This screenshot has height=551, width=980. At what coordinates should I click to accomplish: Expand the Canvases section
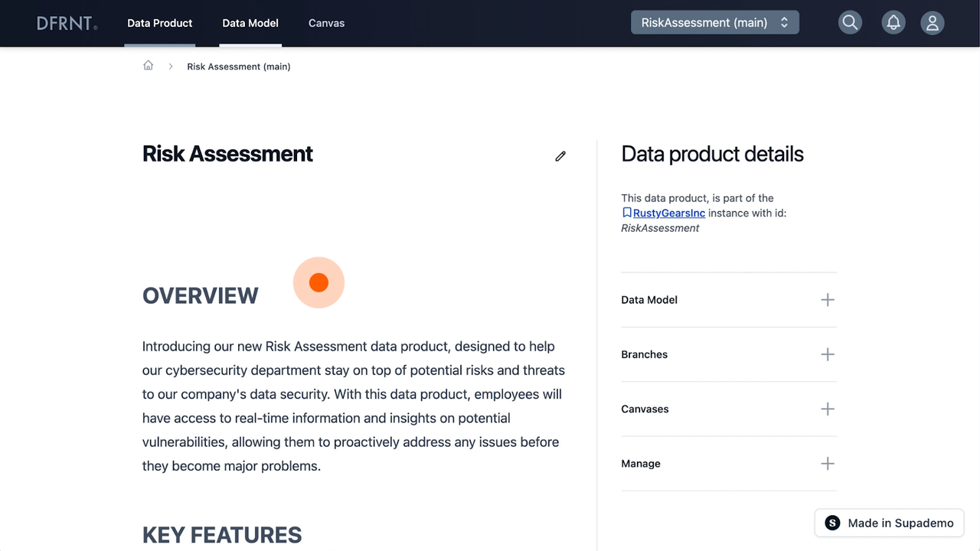[827, 409]
